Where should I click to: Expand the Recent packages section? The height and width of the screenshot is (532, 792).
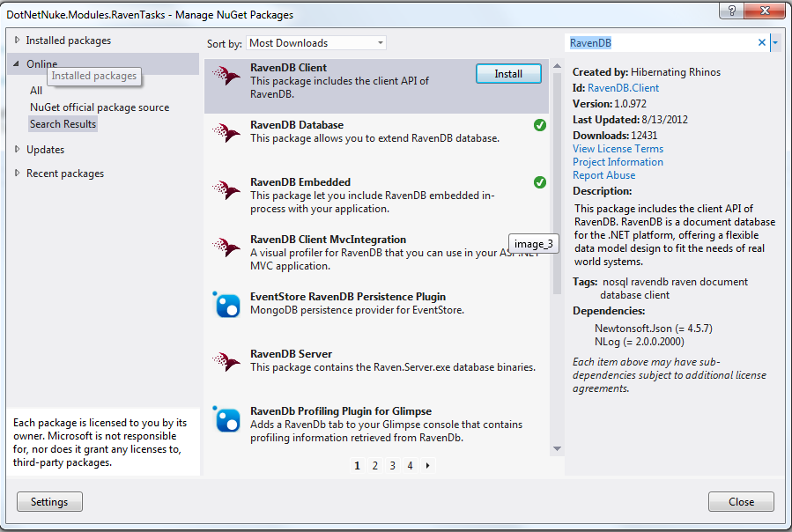[18, 174]
